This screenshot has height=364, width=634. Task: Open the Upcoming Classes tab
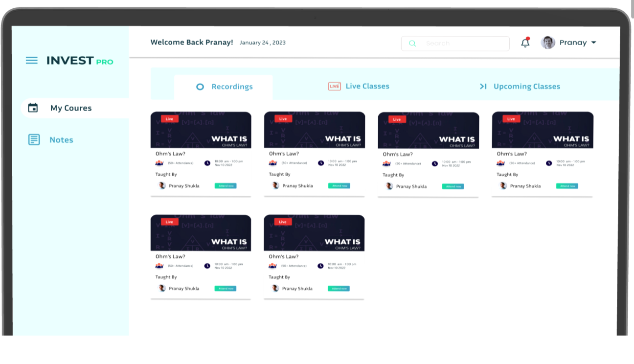pos(526,87)
